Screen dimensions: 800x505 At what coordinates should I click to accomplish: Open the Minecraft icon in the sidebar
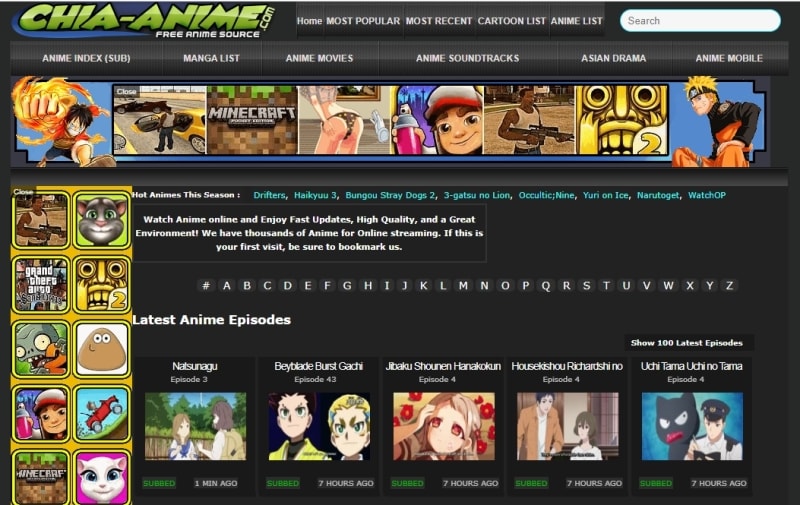coord(41,477)
